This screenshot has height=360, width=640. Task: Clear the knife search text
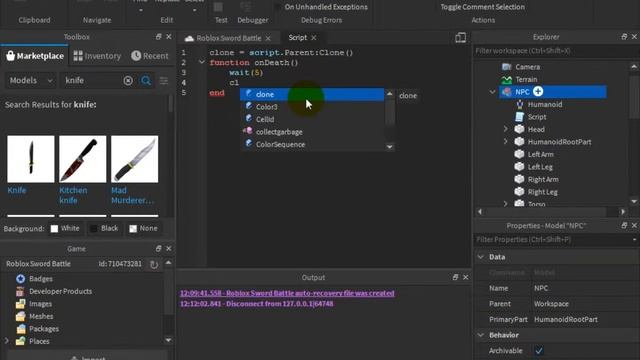(x=128, y=80)
